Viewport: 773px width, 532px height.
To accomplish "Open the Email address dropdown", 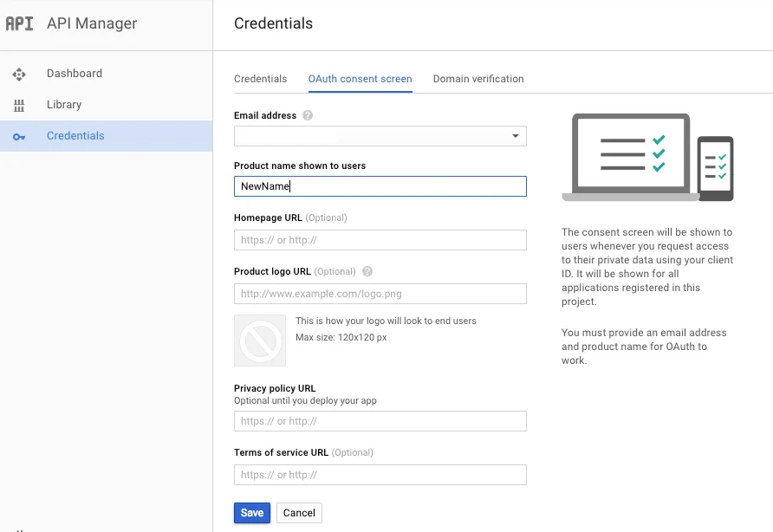I will pyautogui.click(x=380, y=136).
